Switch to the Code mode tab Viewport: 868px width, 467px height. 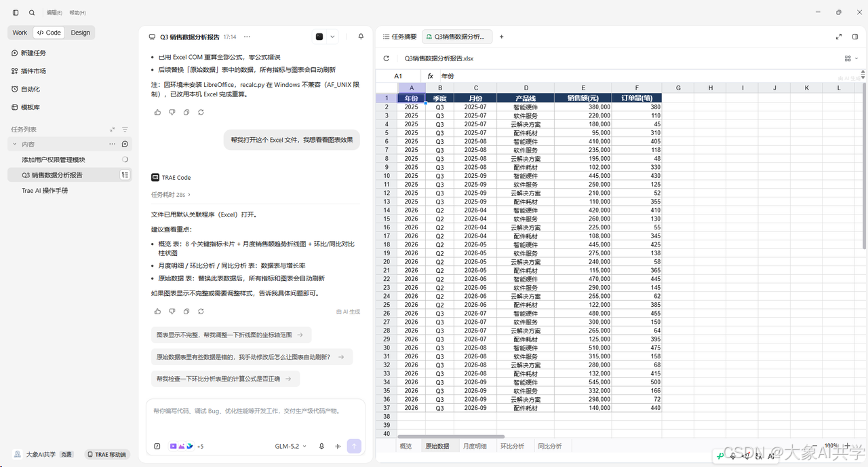(x=49, y=33)
